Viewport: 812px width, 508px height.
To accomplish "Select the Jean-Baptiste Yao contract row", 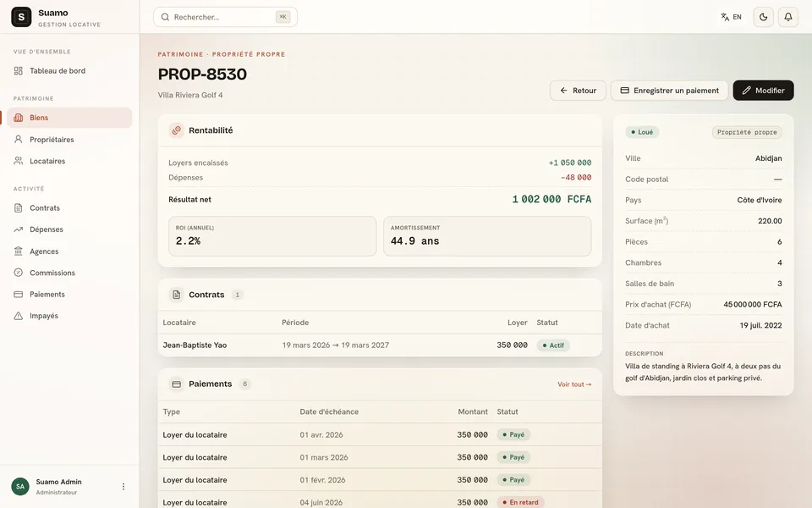I will coord(380,345).
